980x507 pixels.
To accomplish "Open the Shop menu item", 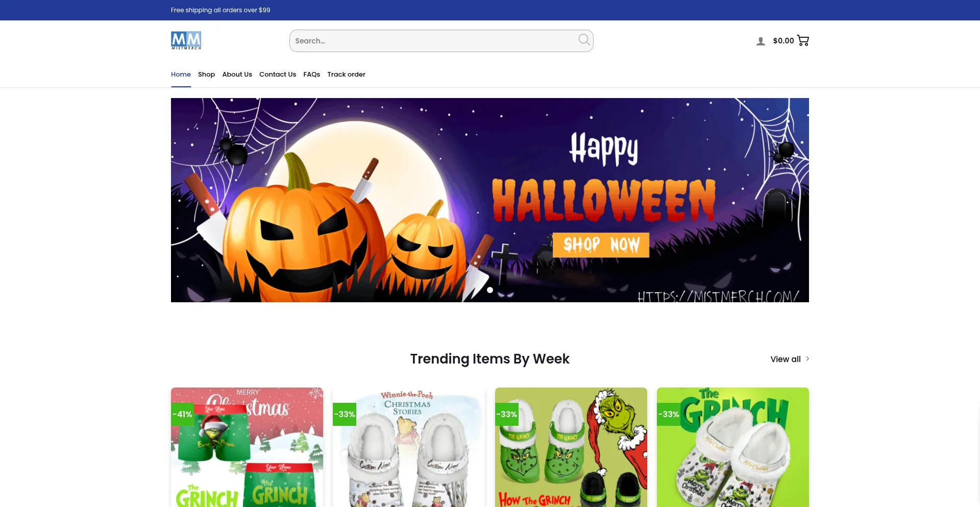I will (x=206, y=74).
